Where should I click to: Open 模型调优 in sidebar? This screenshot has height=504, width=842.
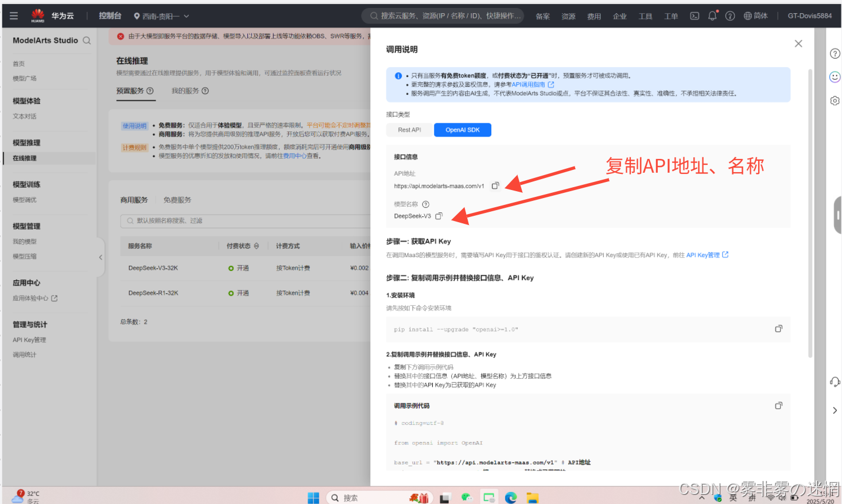coord(25,200)
